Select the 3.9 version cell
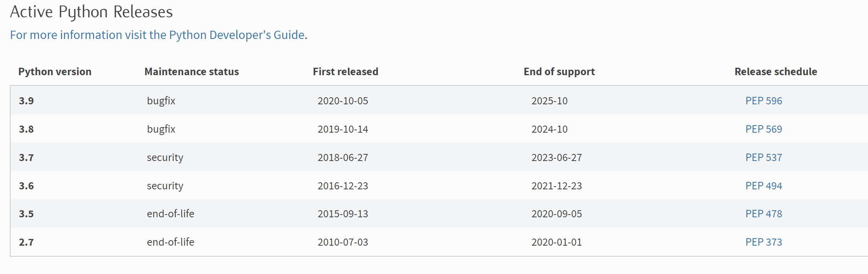868x274 pixels. pyautogui.click(x=26, y=101)
